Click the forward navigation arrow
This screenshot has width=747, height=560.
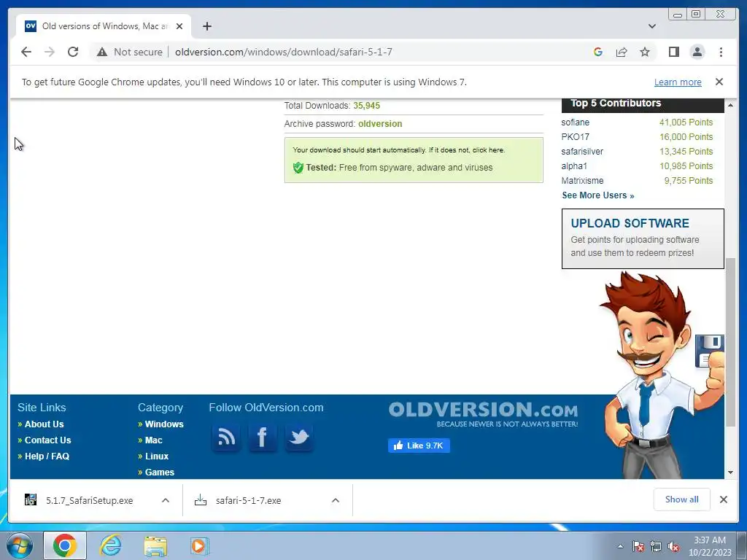(x=50, y=52)
